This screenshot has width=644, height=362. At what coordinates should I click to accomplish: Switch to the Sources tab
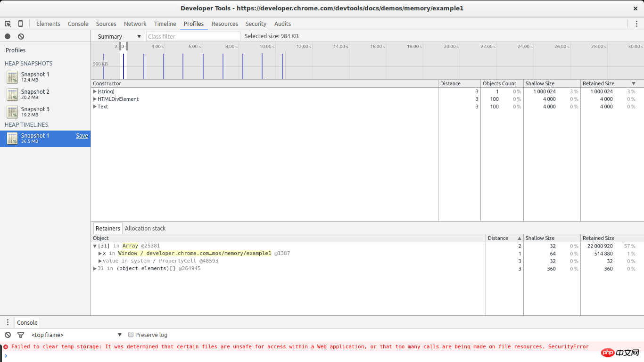pos(106,24)
